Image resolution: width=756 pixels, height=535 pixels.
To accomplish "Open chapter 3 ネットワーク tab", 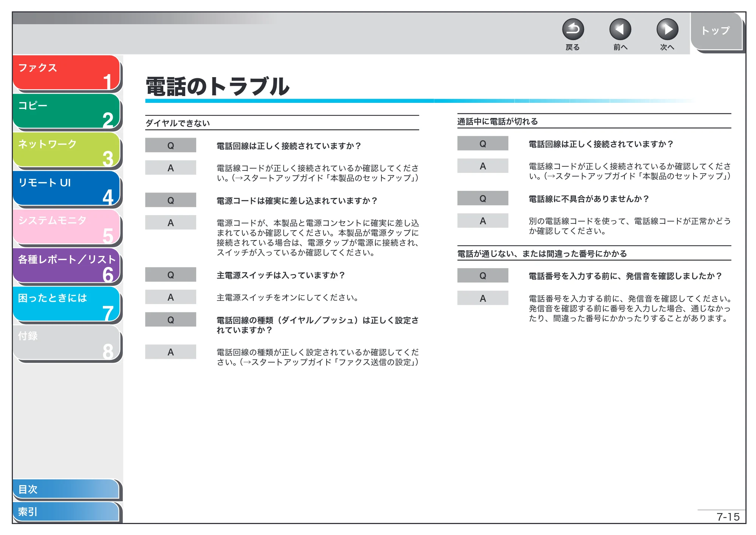I will point(66,150).
